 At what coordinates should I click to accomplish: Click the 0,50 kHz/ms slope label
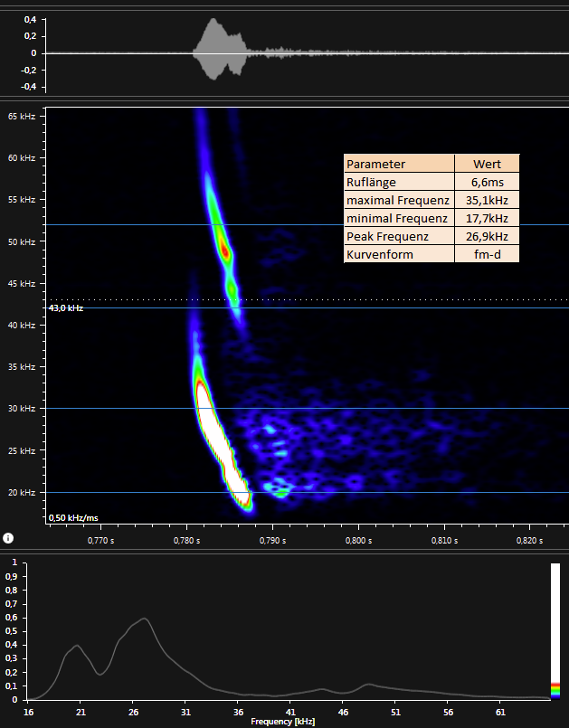(72, 517)
